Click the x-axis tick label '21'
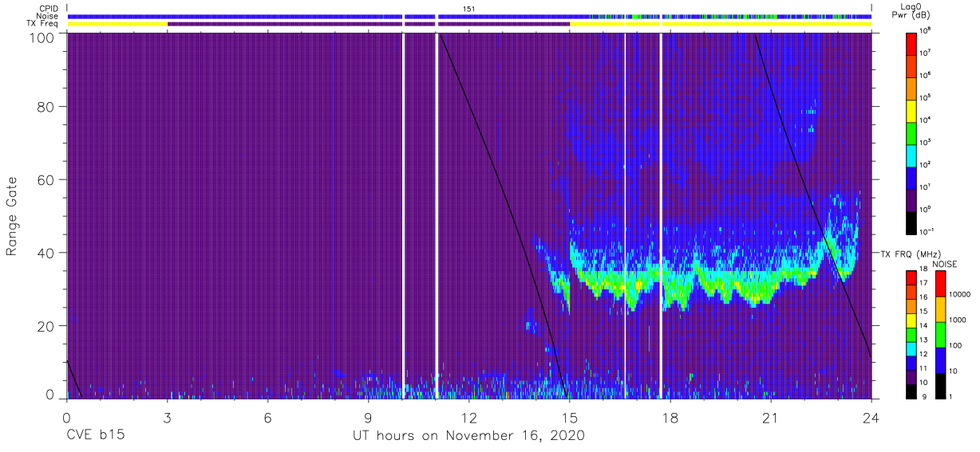Image resolution: width=980 pixels, height=452 pixels. [x=771, y=417]
